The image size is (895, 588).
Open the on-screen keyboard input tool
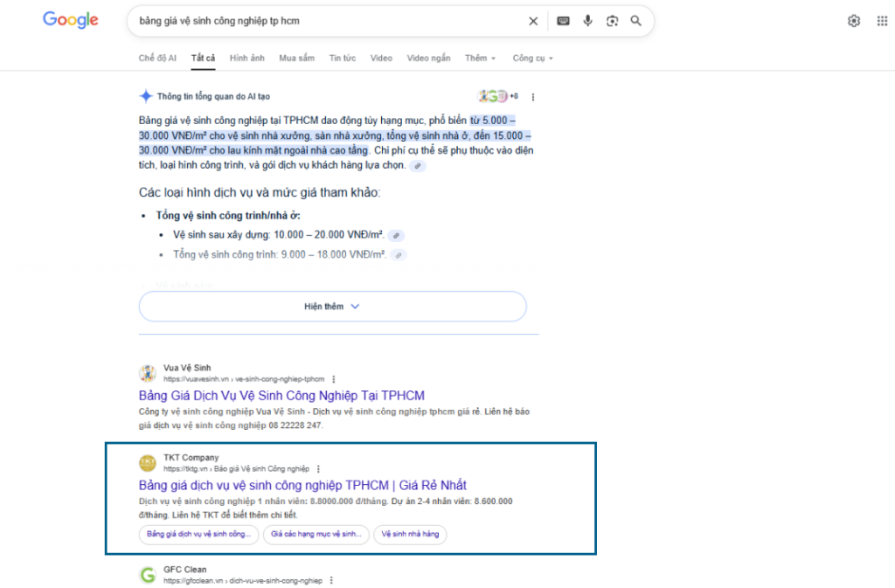(x=564, y=21)
